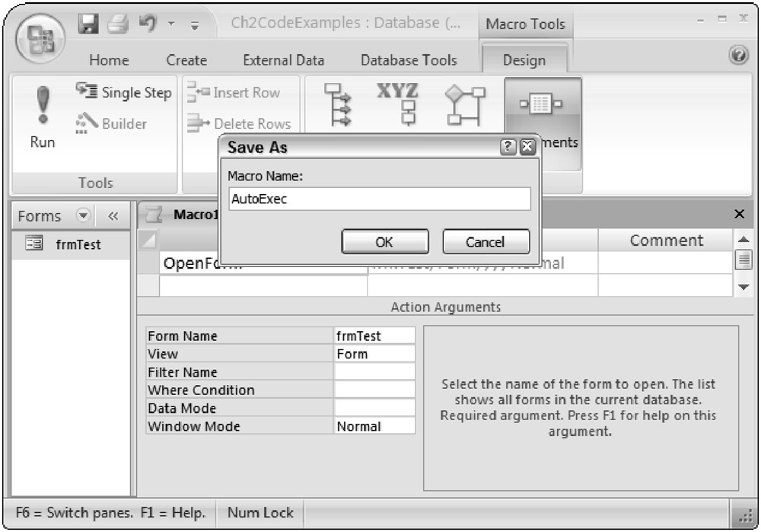The height and width of the screenshot is (532, 761).
Task: Click the Print icon in Quick Access Toolbar
Action: [118, 23]
